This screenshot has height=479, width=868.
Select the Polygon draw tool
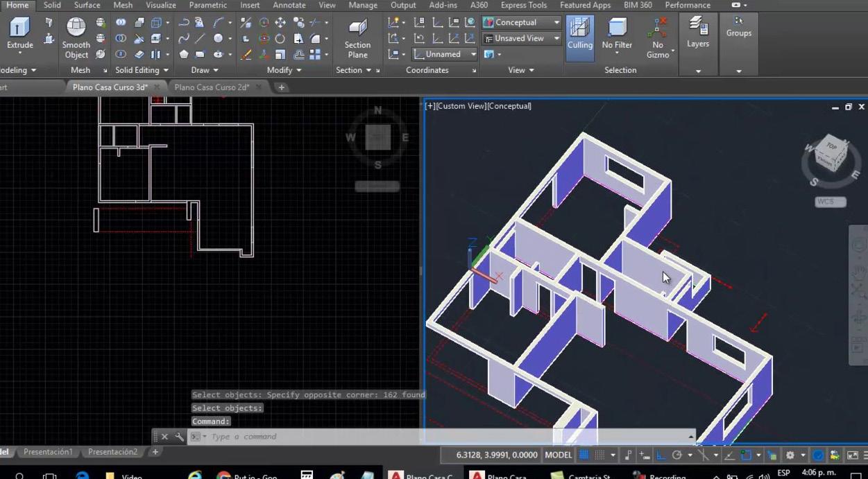(184, 54)
